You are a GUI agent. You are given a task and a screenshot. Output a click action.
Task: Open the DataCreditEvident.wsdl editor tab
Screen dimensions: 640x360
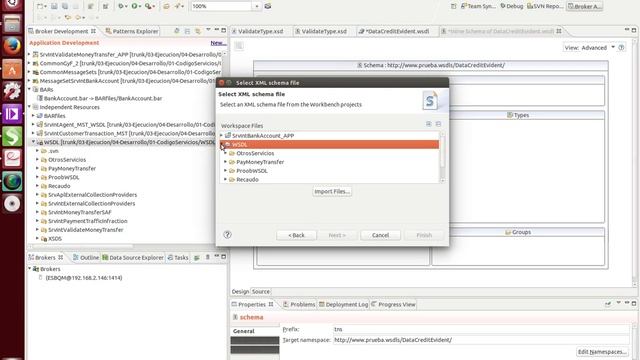pyautogui.click(x=394, y=31)
